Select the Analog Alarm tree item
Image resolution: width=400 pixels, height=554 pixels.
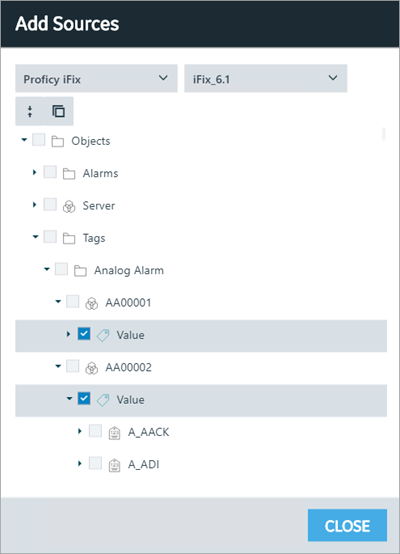129,271
